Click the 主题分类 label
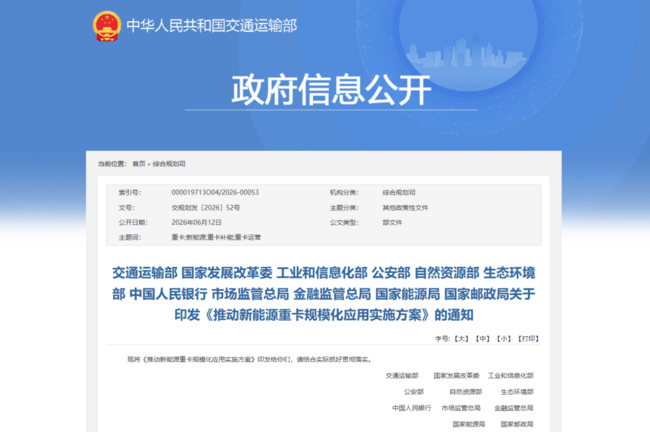Screen dimensions: 650x432 click(344, 208)
